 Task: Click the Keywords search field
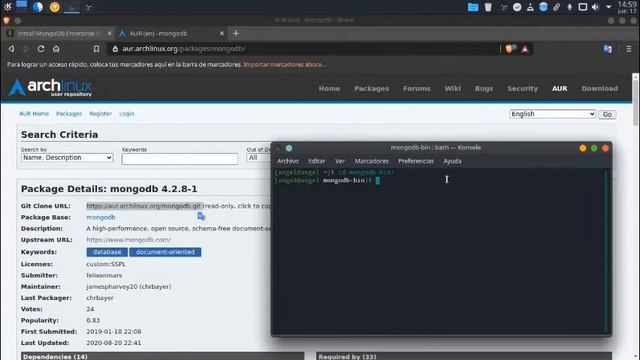pos(180,159)
